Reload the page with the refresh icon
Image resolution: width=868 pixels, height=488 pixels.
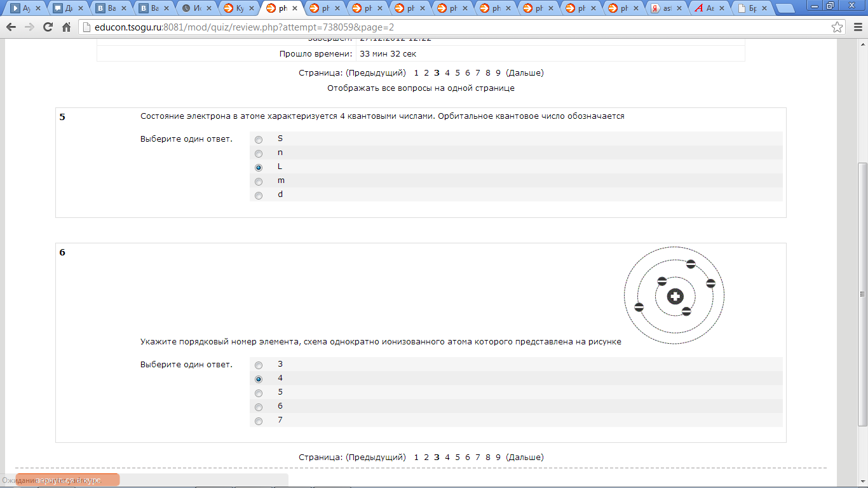[48, 27]
